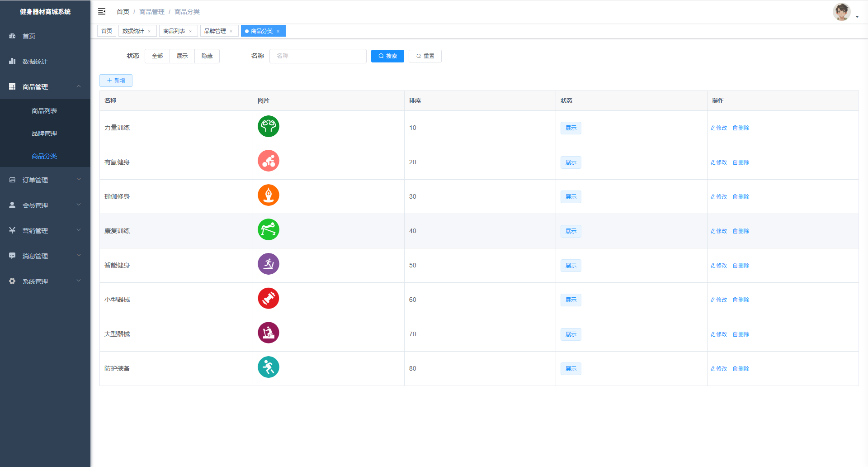
Task: Close the 品牌管理 tab via x icon
Action: coord(231,31)
